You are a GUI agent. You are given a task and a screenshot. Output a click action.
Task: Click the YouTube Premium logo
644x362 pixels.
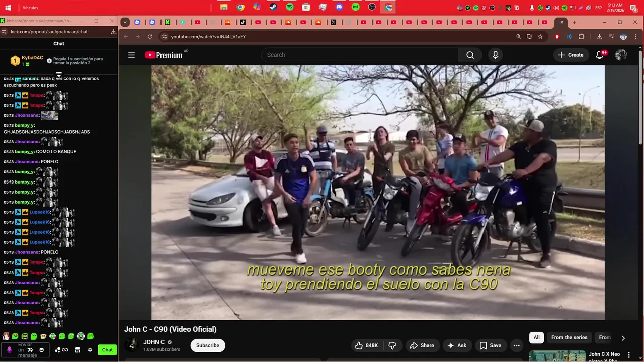(x=164, y=55)
